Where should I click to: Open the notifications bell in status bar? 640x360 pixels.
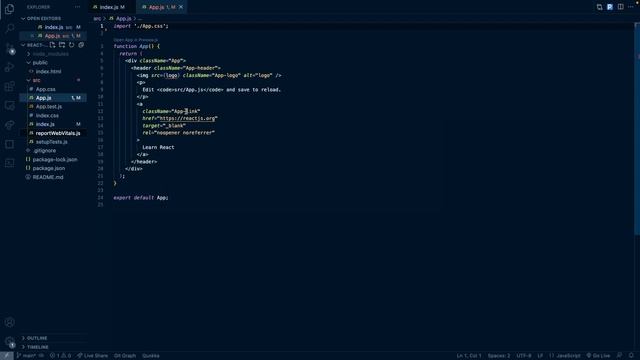631,356
